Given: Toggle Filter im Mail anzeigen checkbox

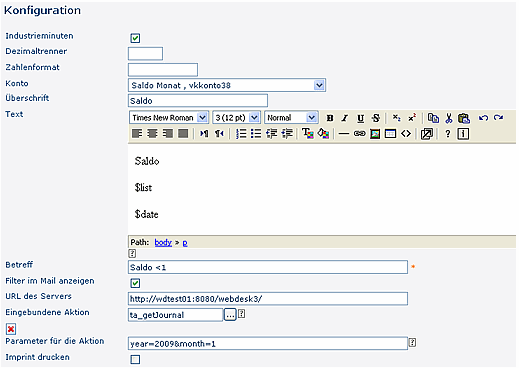Looking at the screenshot, I should 135,283.
